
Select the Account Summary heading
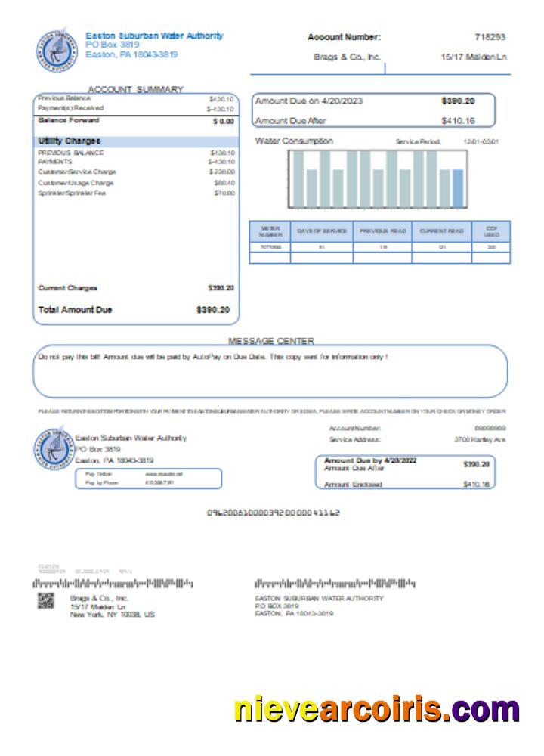click(135, 89)
